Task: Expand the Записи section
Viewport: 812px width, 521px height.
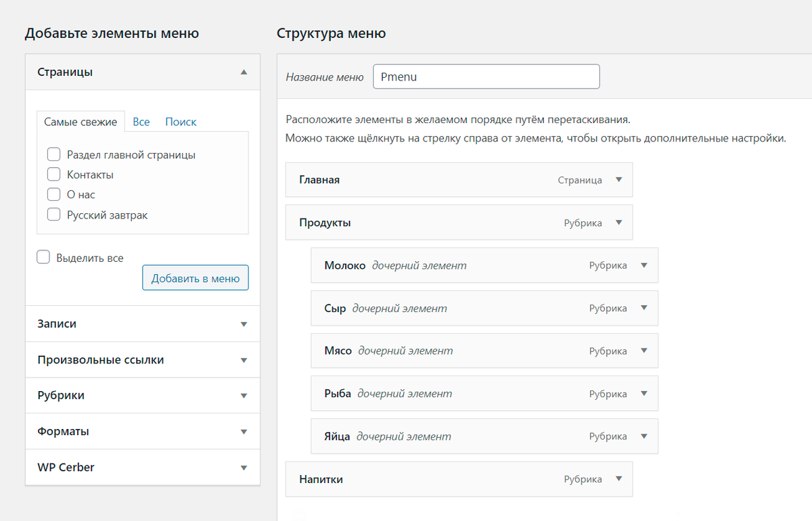Action: coord(244,324)
